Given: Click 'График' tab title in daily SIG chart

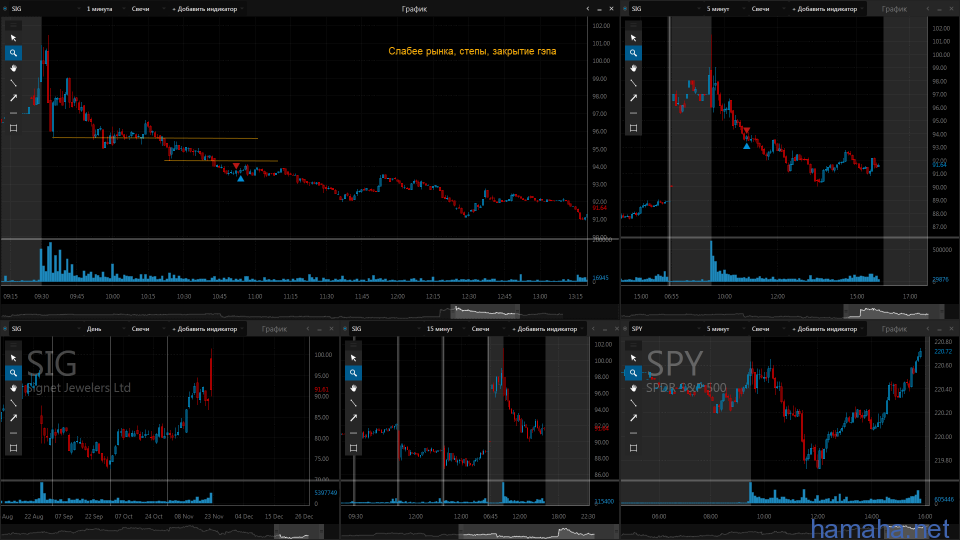Looking at the screenshot, I should (274, 328).
